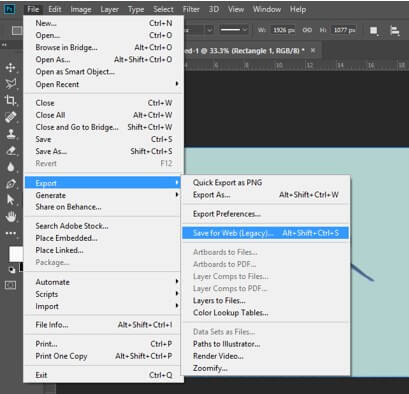This screenshot has height=394, width=409.
Task: Select the Rectangle 1 document tab
Action: [245, 51]
